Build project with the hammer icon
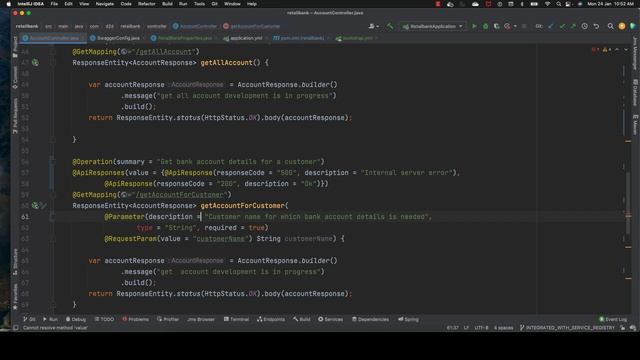Image resolution: width=640 pixels, height=360 pixels. (390, 26)
